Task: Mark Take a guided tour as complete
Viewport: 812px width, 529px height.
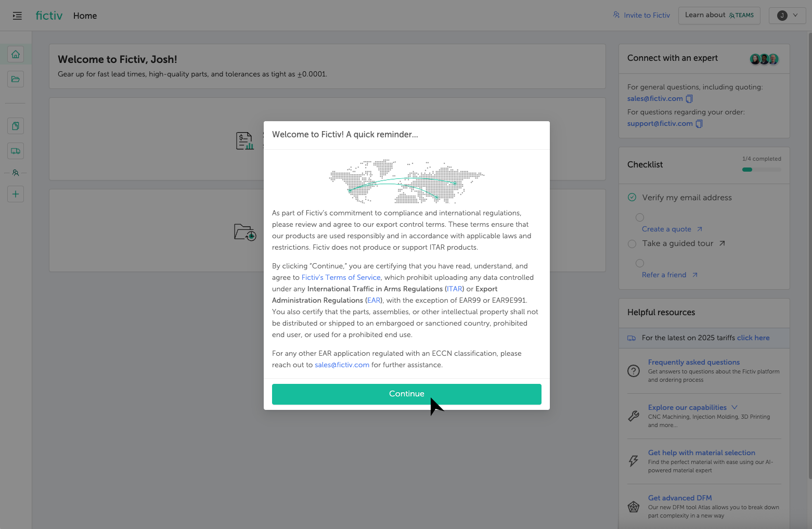Action: (x=632, y=243)
